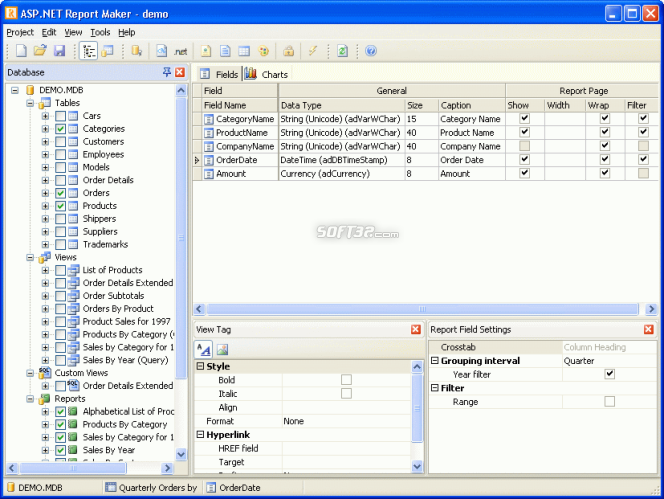
Task: Select the image icon in View Tag
Action: (222, 349)
